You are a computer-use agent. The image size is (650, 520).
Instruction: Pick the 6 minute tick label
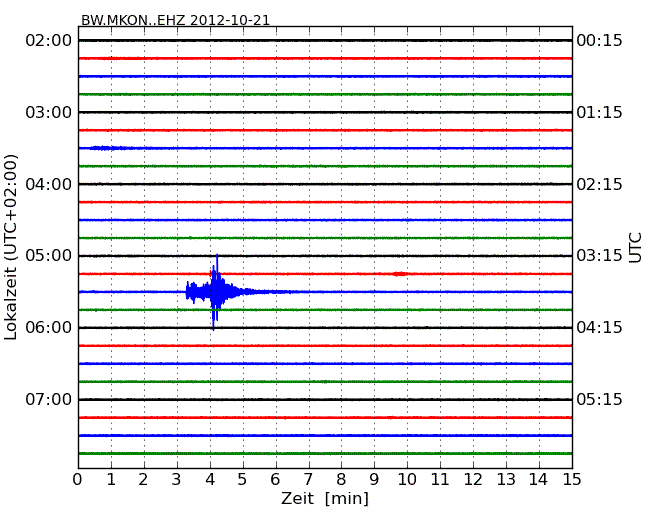(x=275, y=479)
